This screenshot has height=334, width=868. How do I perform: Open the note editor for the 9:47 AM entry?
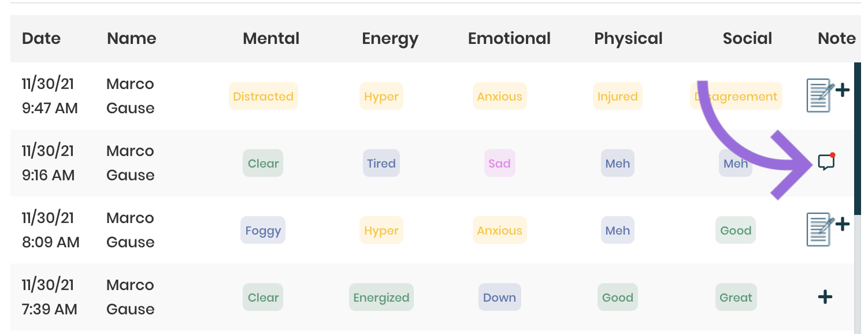[819, 95]
